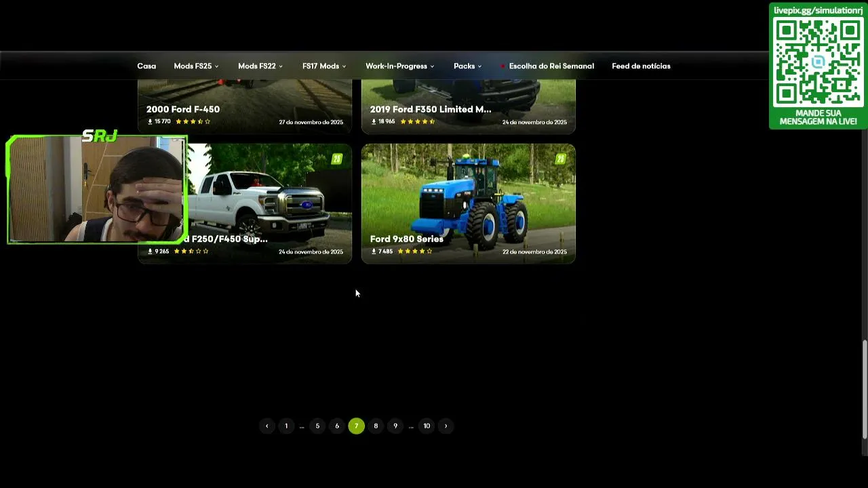The width and height of the screenshot is (868, 488).
Task: Click download icon on 2019 Ford F350
Action: point(374,122)
